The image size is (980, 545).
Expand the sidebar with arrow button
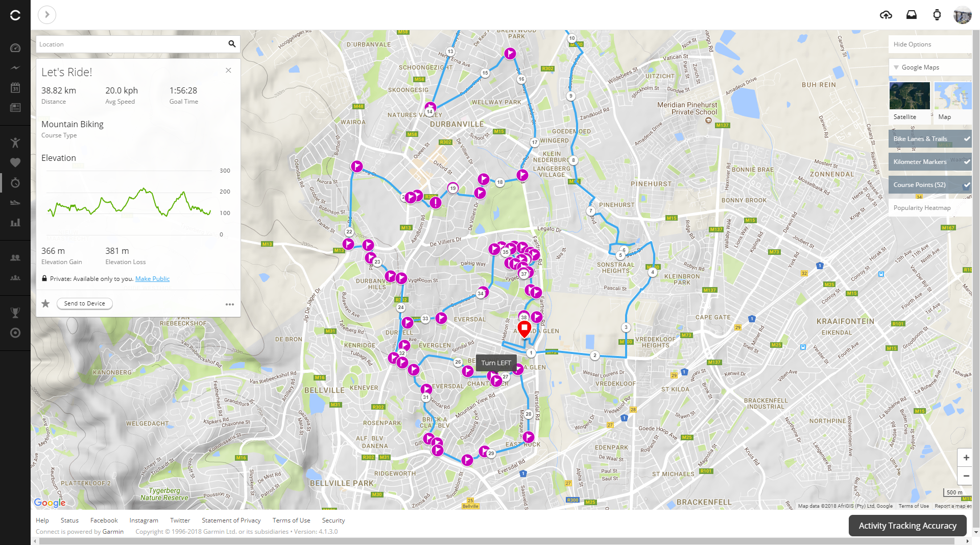47,14
